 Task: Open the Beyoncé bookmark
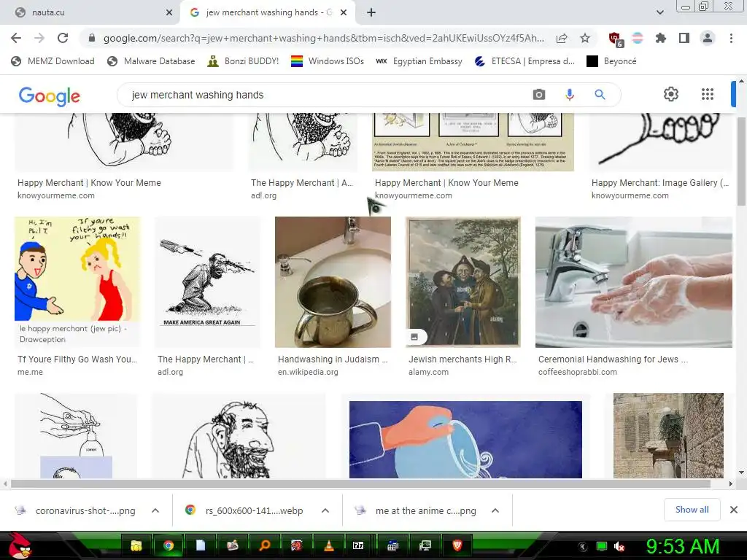(x=611, y=61)
